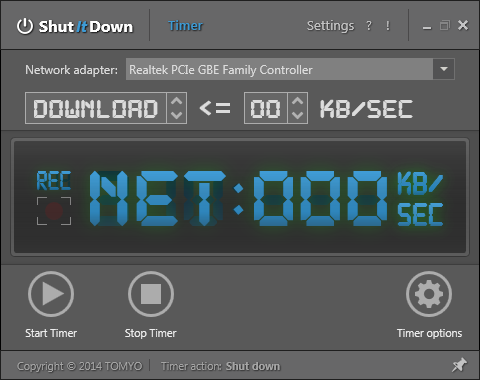This screenshot has width=480, height=380.
Task: Open help with the question mark icon
Action: click(368, 26)
